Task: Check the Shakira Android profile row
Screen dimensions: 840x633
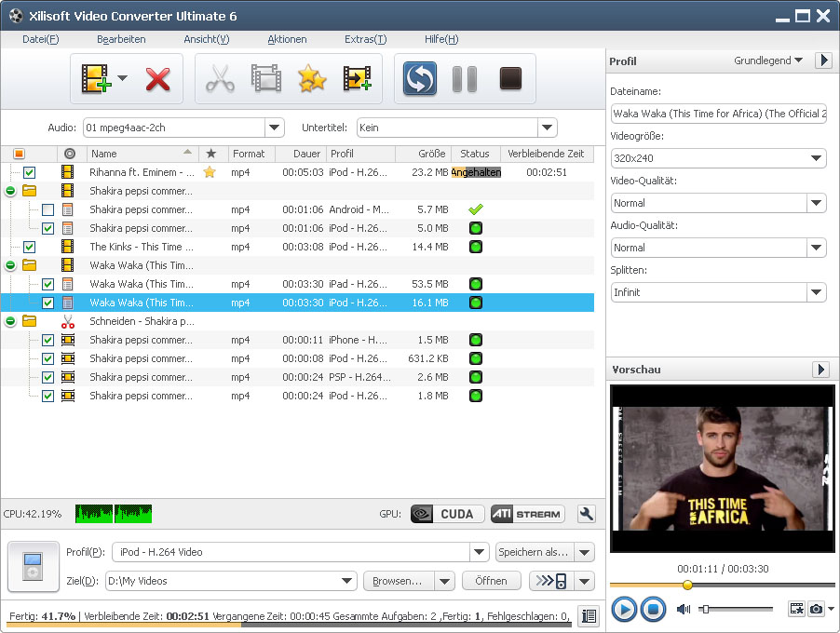Action: pos(47,209)
